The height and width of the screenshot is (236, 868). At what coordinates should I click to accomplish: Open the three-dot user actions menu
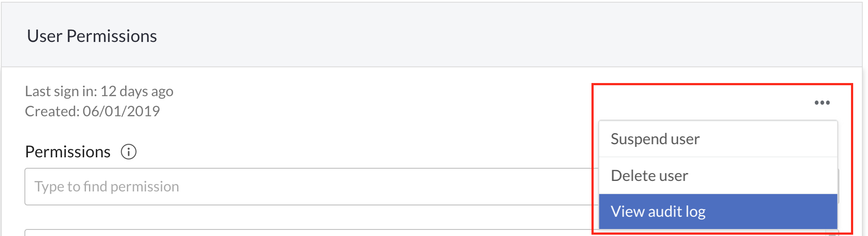coord(822,103)
